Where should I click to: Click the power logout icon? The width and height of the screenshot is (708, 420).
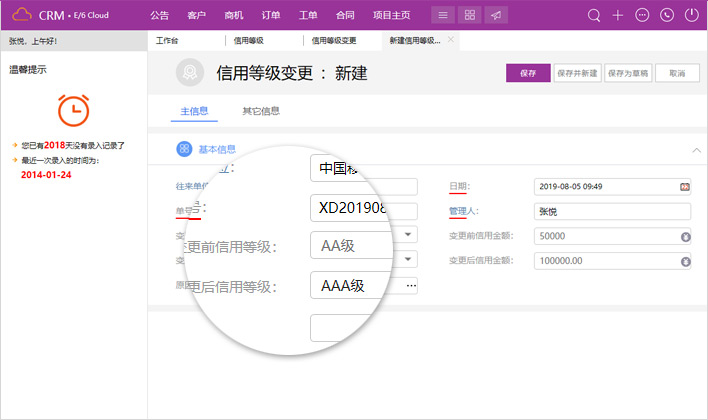pyautogui.click(x=690, y=15)
